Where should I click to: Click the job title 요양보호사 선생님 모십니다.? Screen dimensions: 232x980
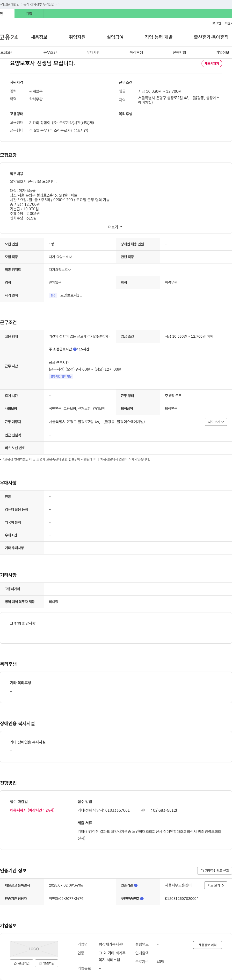pos(42,63)
